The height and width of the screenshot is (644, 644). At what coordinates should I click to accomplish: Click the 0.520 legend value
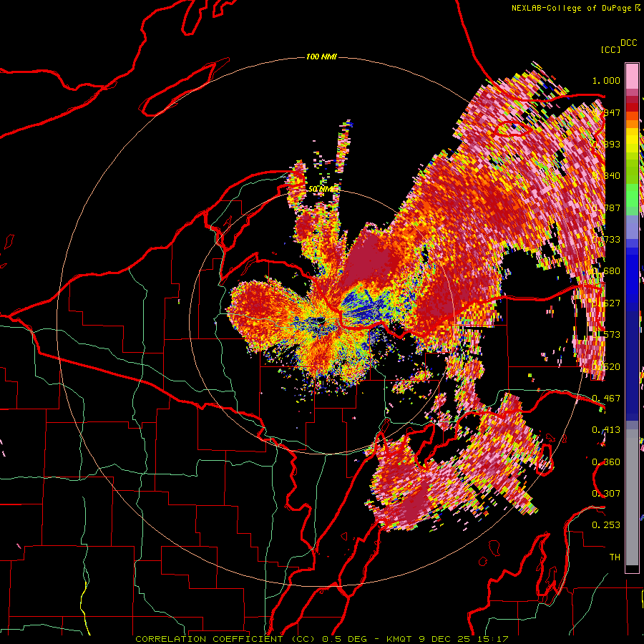(606, 367)
